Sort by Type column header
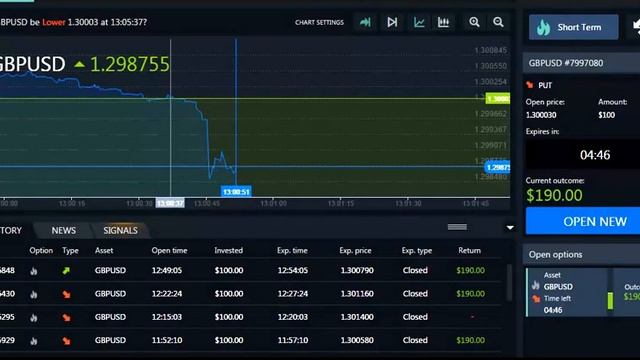Viewport: 640px width, 360px height. [x=70, y=251]
